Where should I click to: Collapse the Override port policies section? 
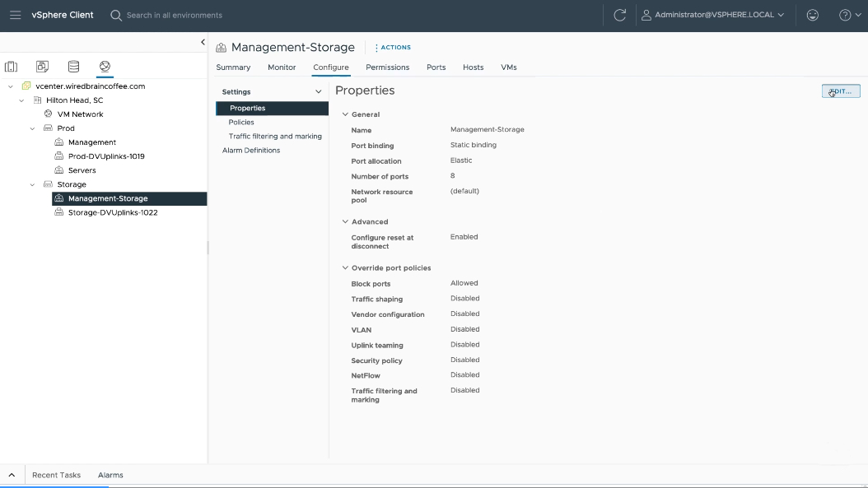pyautogui.click(x=346, y=267)
